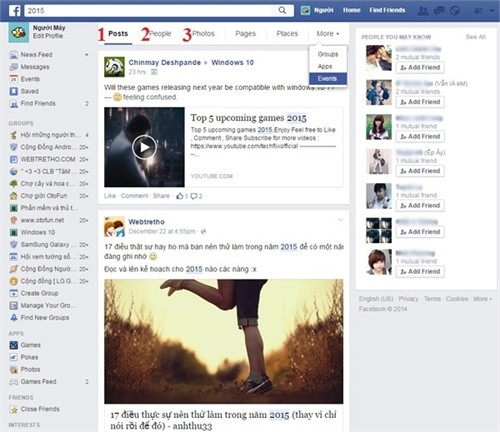Click the Facebook logo icon
The height and width of the screenshot is (433, 500).
14,10
